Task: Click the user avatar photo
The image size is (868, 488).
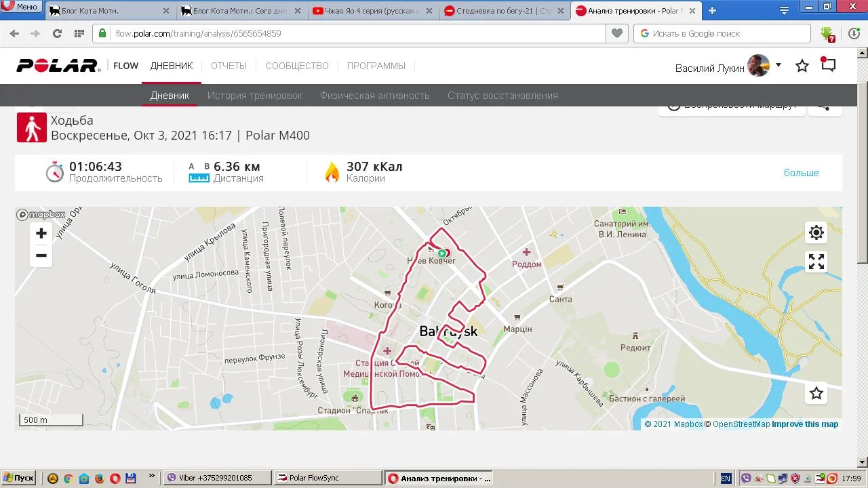Action: coord(758,66)
